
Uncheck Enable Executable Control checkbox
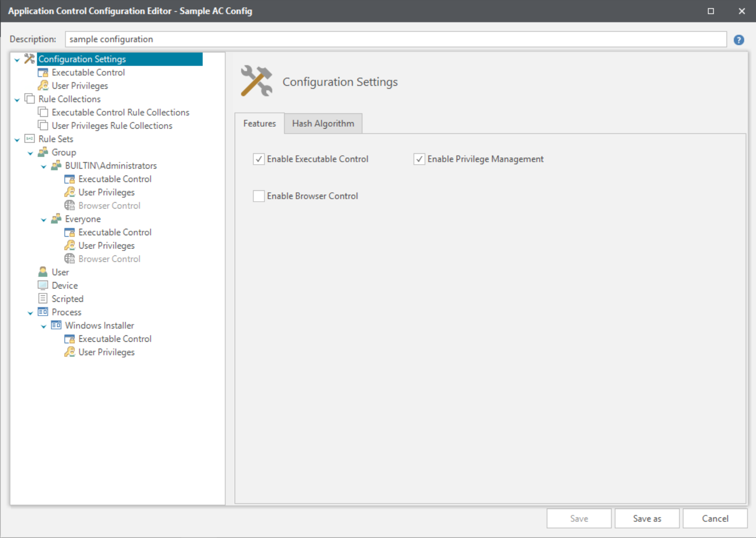point(259,159)
